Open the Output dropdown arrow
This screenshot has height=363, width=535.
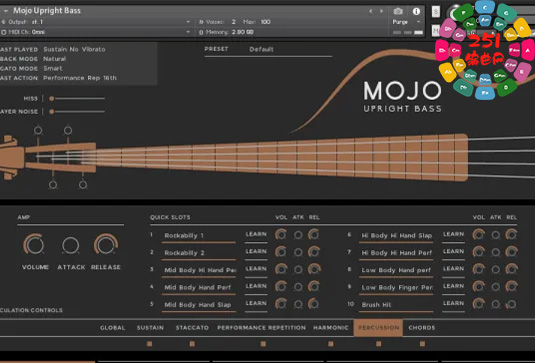pyautogui.click(x=188, y=22)
